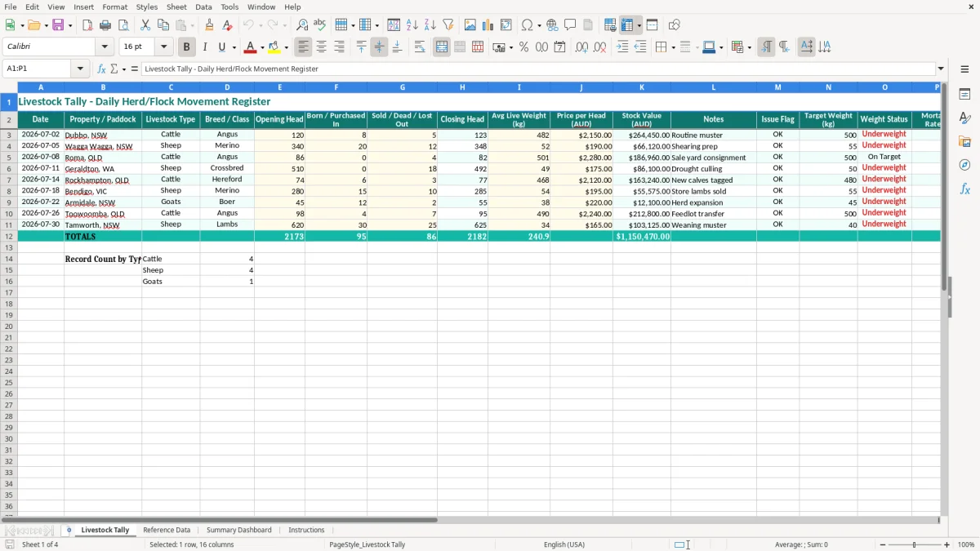The width and height of the screenshot is (980, 551).
Task: Toggle Align Right button
Action: click(340, 47)
